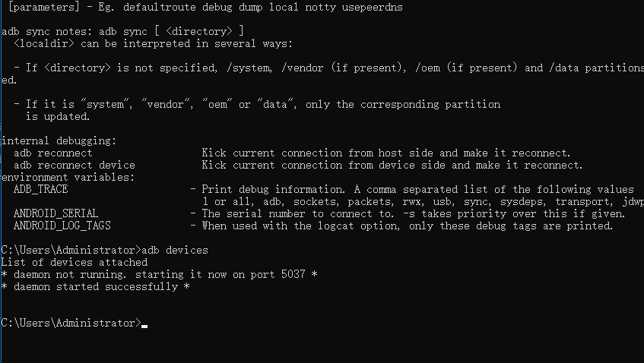The image size is (644, 363).
Task: Click the ANDROID_SERIAL variable name
Action: [56, 213]
